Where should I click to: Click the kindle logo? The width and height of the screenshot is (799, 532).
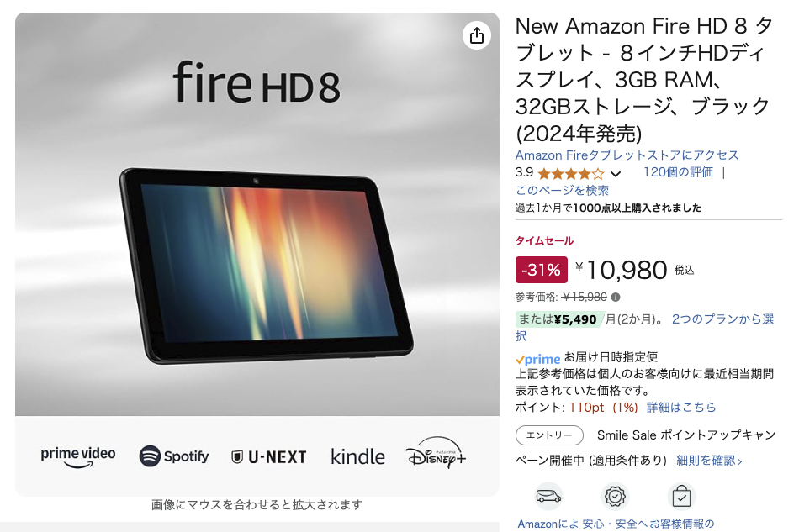click(x=357, y=456)
